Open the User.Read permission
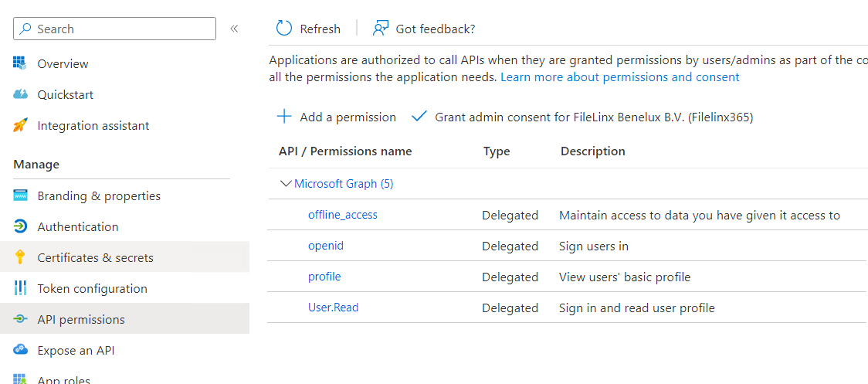This screenshot has width=868, height=384. (334, 307)
